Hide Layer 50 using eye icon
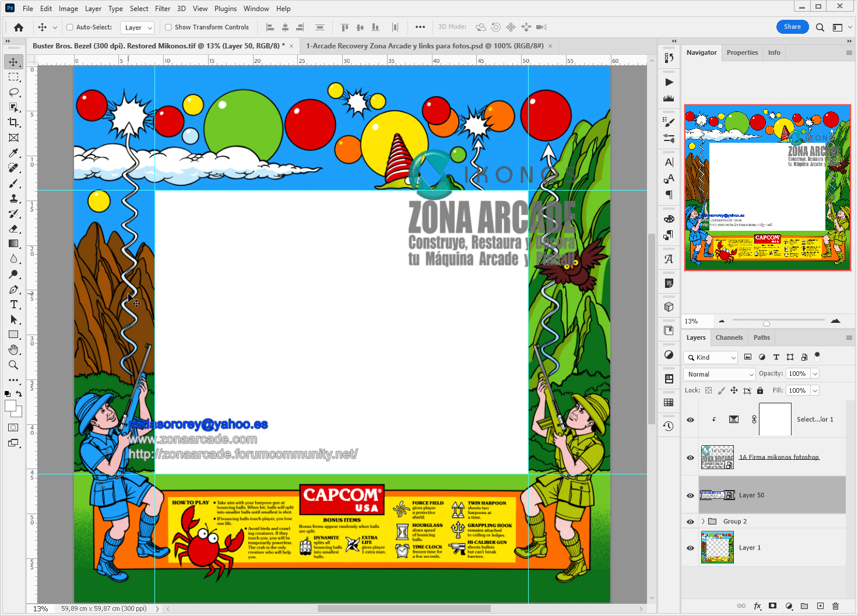Screen dimensions: 858x616 (x=690, y=495)
